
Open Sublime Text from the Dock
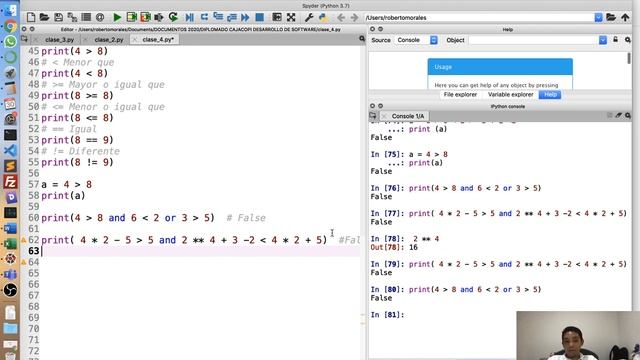pos(10,166)
